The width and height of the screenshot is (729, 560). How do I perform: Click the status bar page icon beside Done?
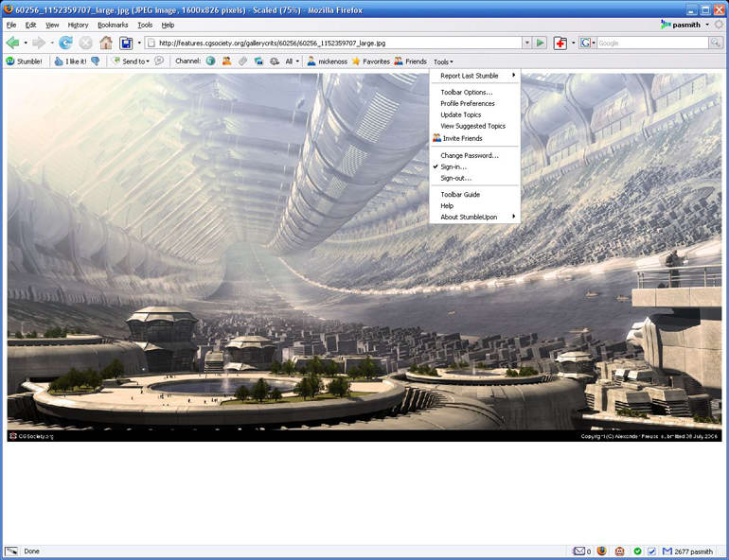[x=11, y=551]
